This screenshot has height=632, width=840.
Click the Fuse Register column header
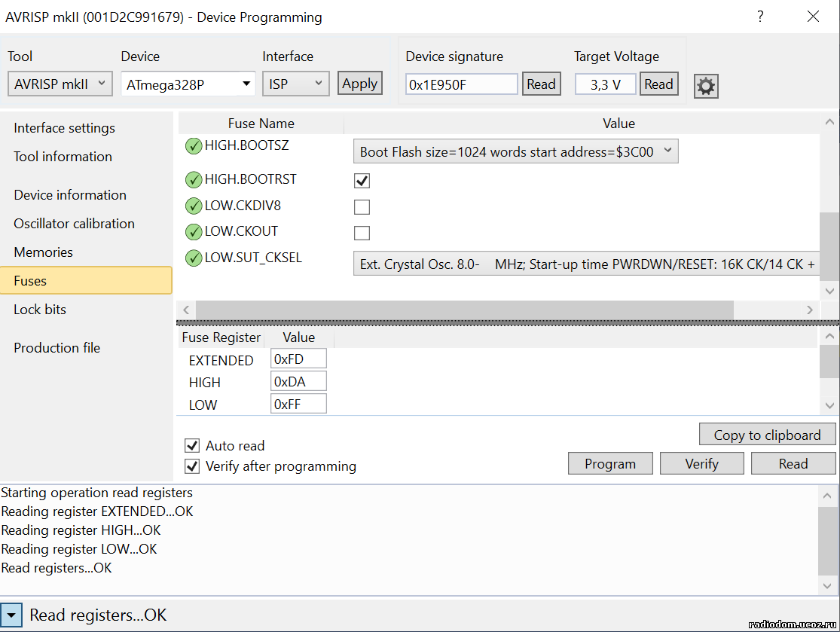(221, 337)
